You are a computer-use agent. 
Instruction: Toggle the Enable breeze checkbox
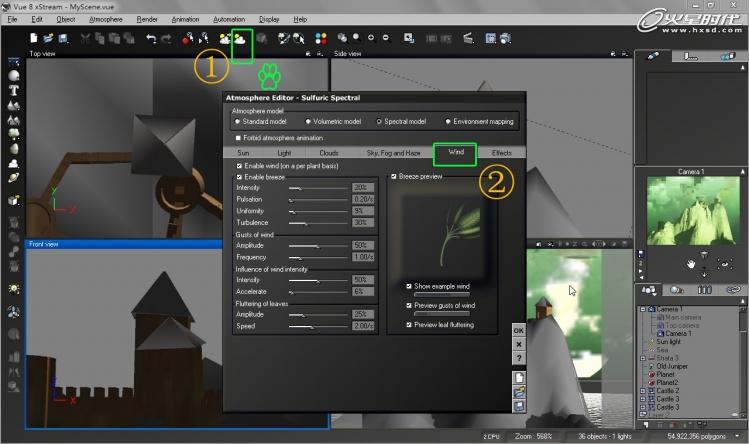pos(239,176)
